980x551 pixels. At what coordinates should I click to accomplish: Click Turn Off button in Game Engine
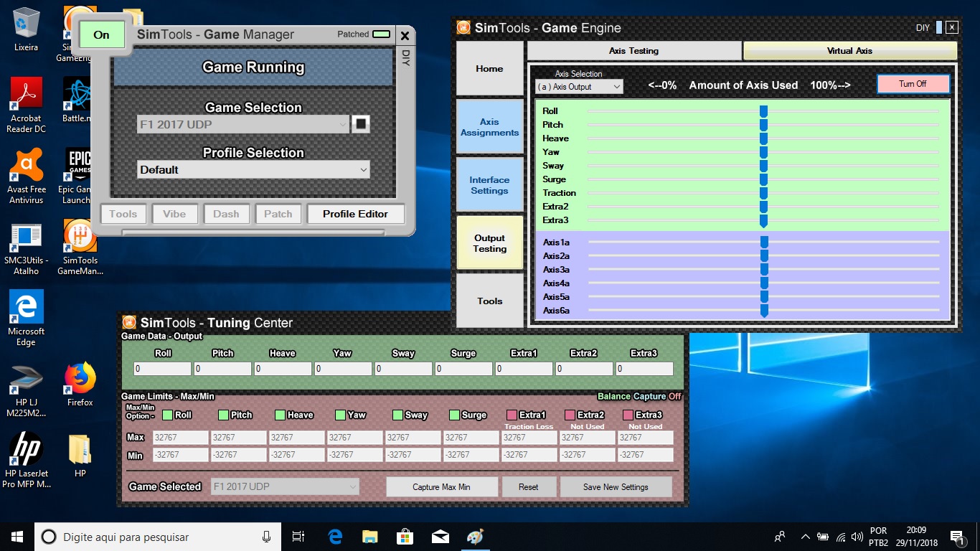click(913, 84)
